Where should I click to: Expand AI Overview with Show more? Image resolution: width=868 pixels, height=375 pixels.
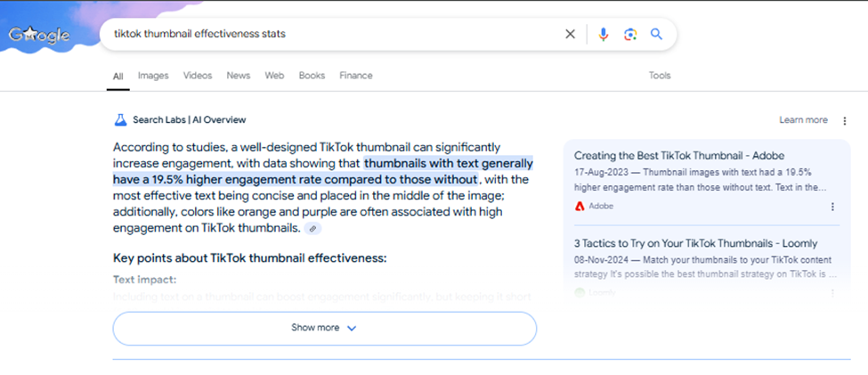[324, 328]
